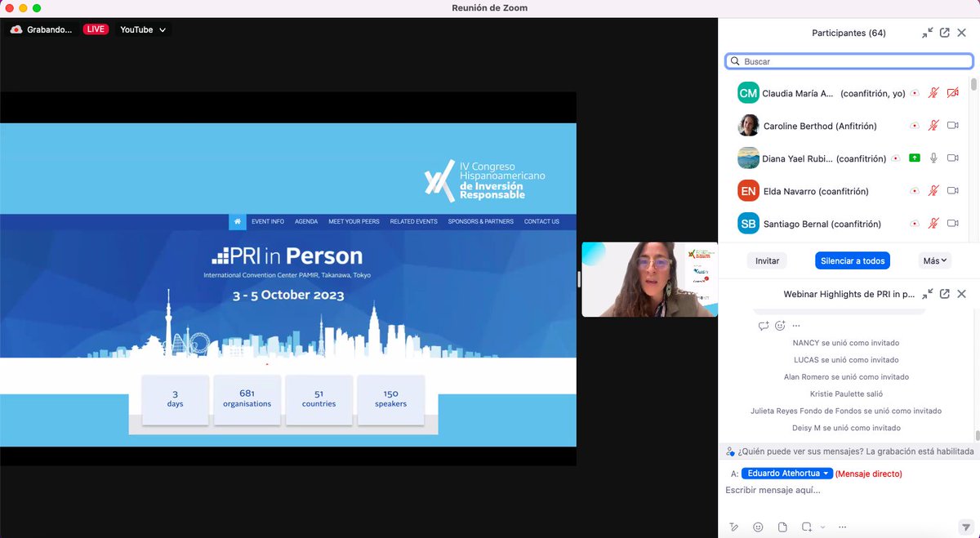The height and width of the screenshot is (538, 980).
Task: Select Caroline Berthod's profile photo
Action: click(748, 126)
